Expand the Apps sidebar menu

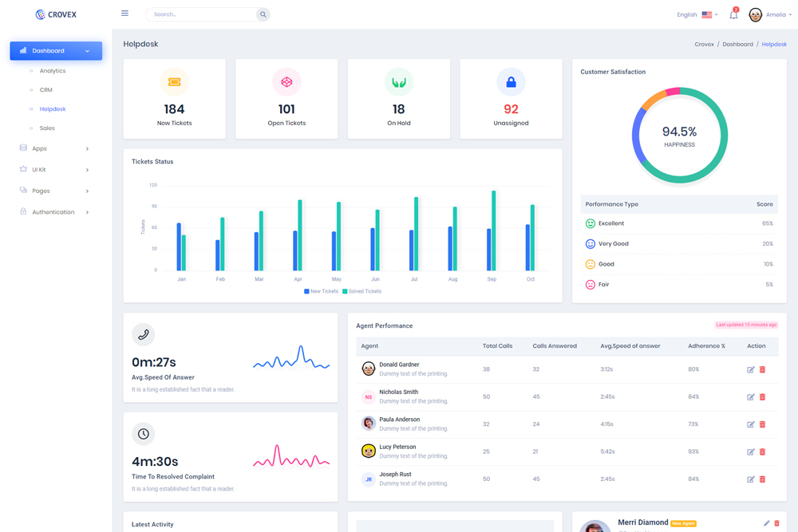tap(54, 148)
